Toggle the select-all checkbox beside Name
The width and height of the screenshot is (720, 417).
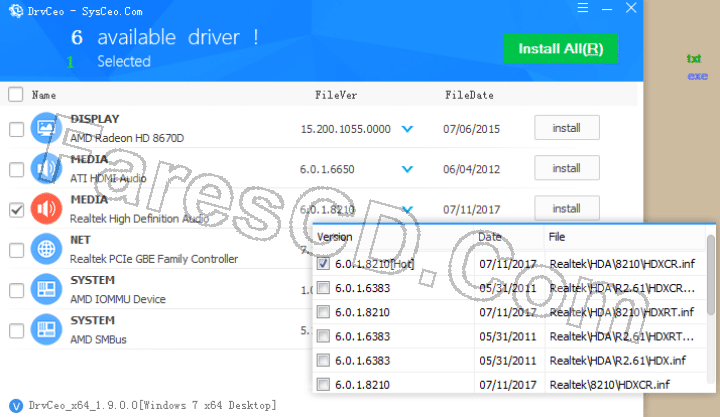(x=16, y=95)
